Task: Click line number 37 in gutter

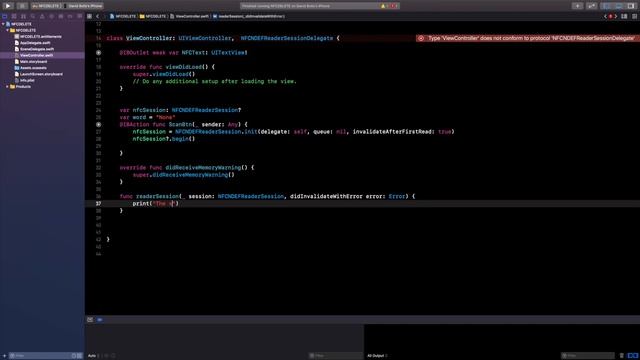Action: (x=98, y=203)
